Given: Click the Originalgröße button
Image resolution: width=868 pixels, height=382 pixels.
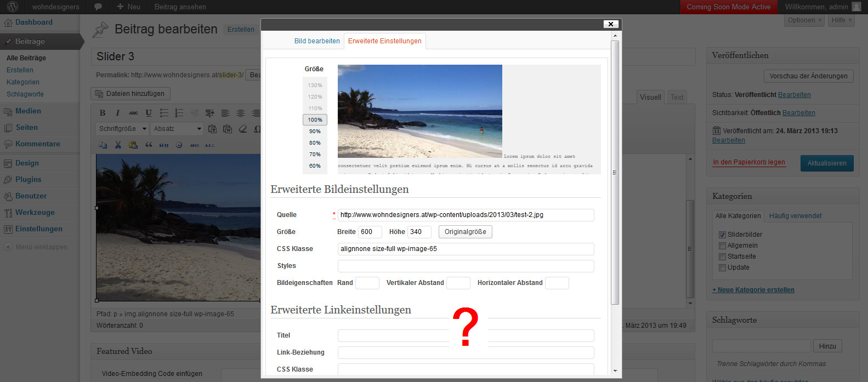Looking at the screenshot, I should point(466,232).
